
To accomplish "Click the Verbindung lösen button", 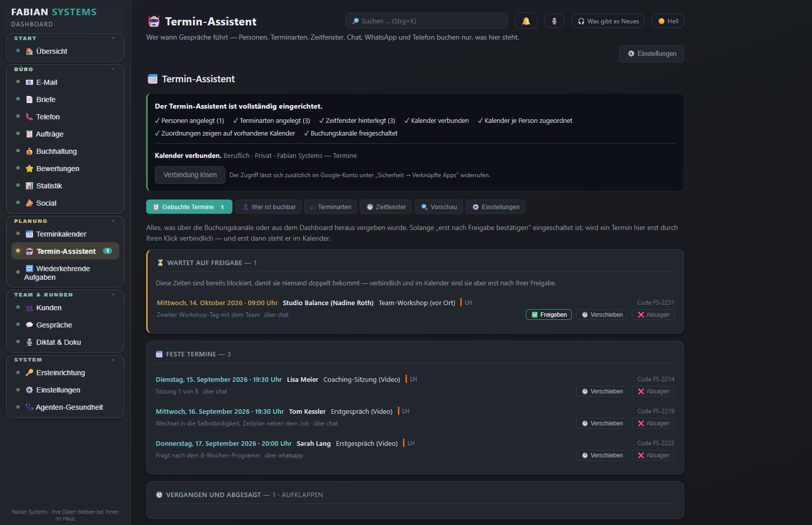I will 190,175.
